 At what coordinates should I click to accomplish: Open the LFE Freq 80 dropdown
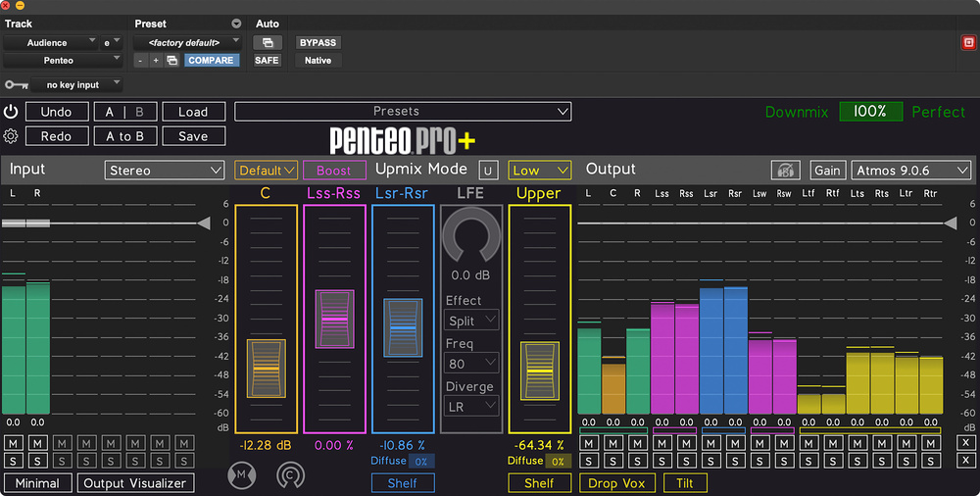[x=471, y=364]
